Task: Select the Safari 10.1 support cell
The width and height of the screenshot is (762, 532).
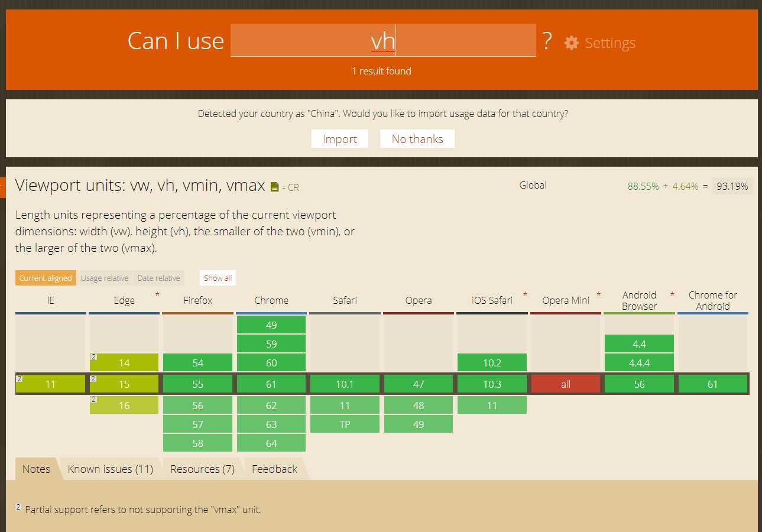Action: click(x=345, y=384)
